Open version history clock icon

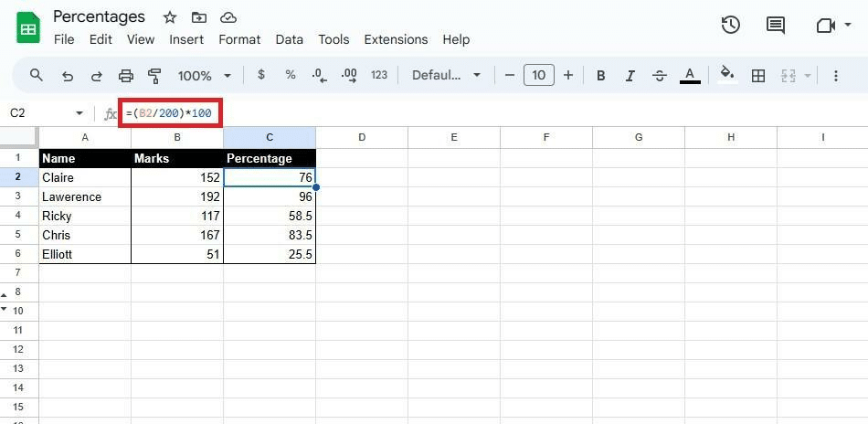pos(730,26)
